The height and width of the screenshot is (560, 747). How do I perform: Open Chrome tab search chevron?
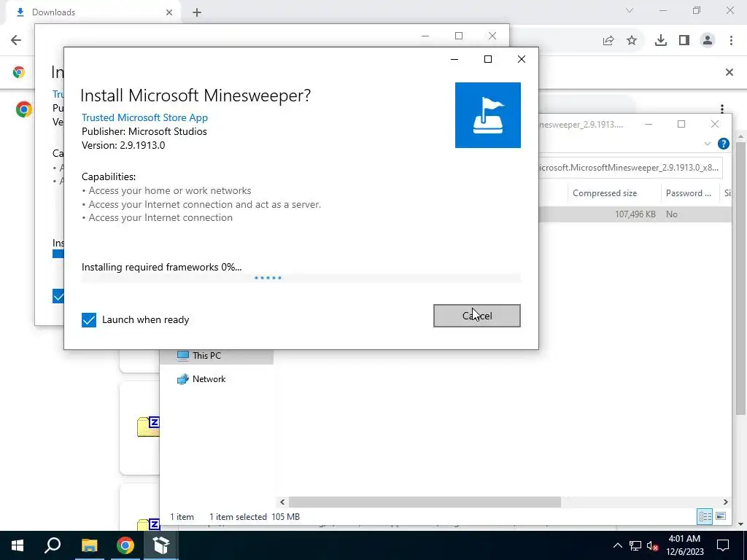pos(630,10)
